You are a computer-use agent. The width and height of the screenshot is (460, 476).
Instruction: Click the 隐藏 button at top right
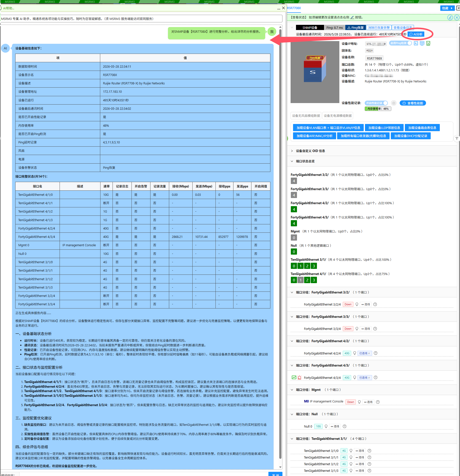[447, 8]
